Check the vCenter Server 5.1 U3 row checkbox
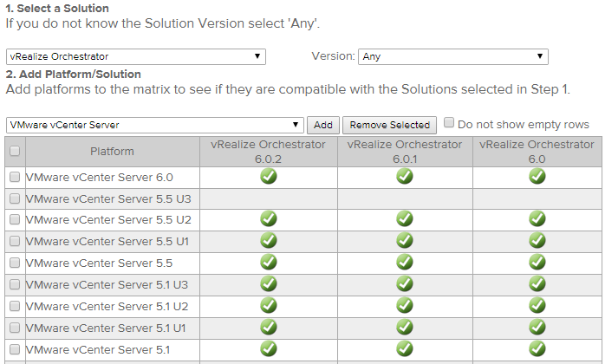605x364 pixels. pos(15,284)
